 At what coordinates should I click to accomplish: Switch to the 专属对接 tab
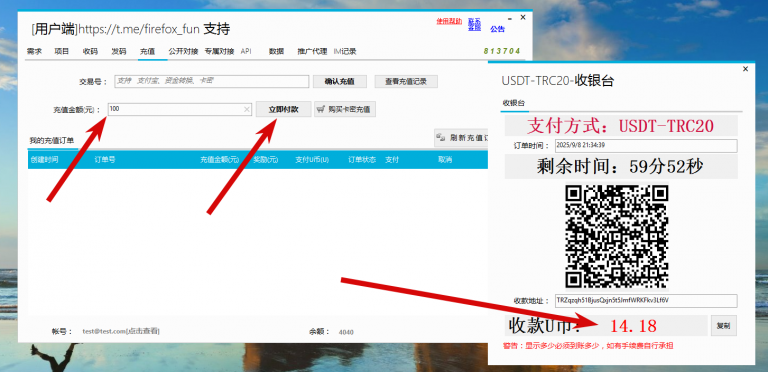[x=219, y=51]
